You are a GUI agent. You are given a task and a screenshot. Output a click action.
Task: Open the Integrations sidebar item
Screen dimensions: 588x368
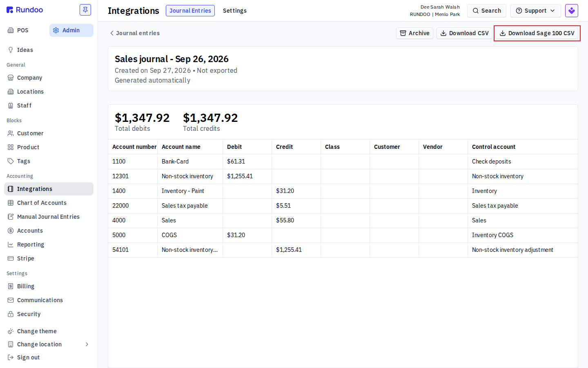click(x=49, y=189)
